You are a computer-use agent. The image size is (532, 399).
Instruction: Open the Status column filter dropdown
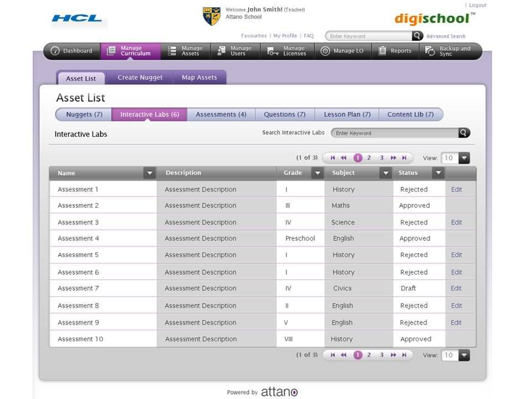coord(438,173)
